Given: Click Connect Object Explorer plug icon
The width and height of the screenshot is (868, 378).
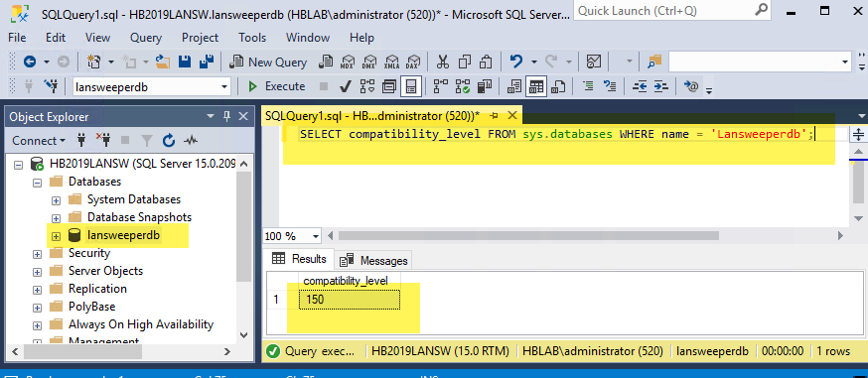Looking at the screenshot, I should point(81,140).
